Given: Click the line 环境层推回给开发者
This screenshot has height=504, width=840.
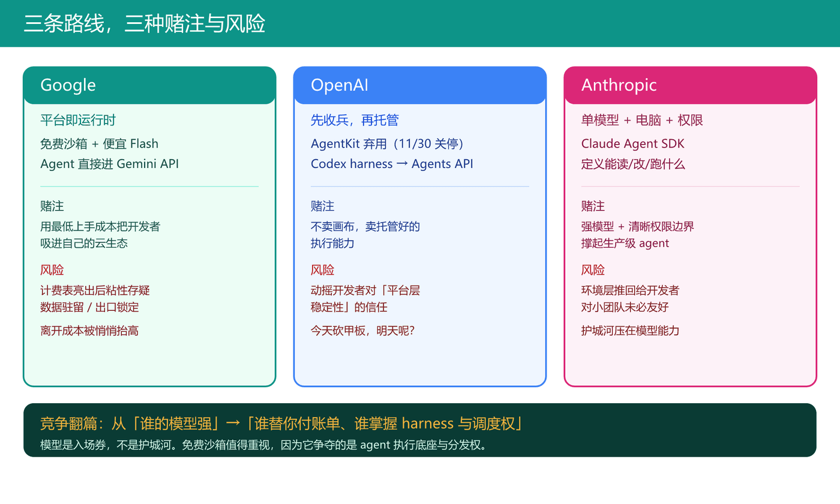Looking at the screenshot, I should (x=631, y=290).
